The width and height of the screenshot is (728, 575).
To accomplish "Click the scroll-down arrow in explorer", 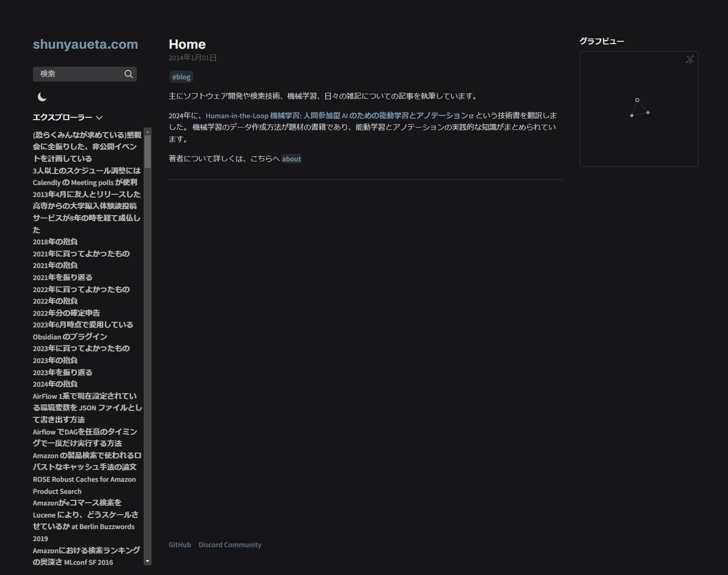I will (x=148, y=561).
